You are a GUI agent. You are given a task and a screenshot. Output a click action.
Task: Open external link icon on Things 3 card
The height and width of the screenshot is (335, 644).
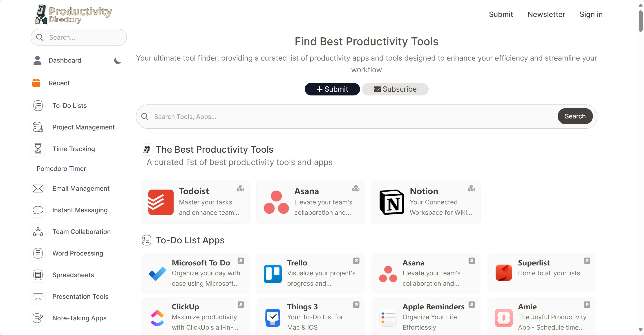[356, 305]
